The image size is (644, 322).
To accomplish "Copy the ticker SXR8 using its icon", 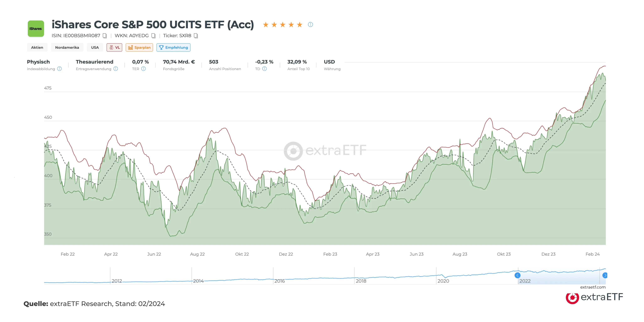I will coord(196,36).
